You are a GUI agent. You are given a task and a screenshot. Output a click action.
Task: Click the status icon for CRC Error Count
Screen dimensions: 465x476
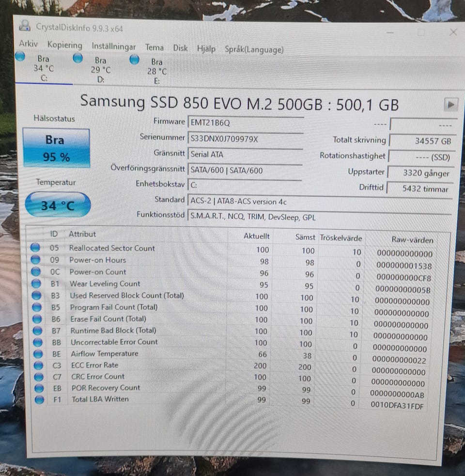point(39,377)
